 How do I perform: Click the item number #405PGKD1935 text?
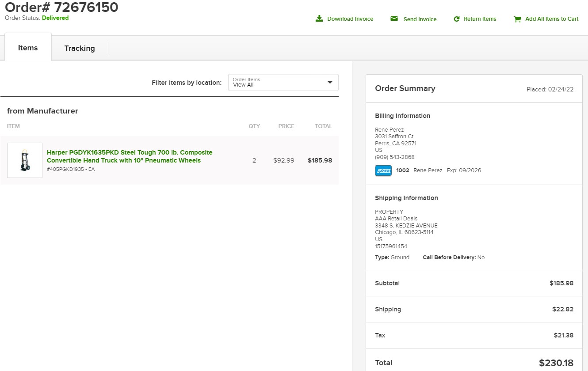pos(65,169)
